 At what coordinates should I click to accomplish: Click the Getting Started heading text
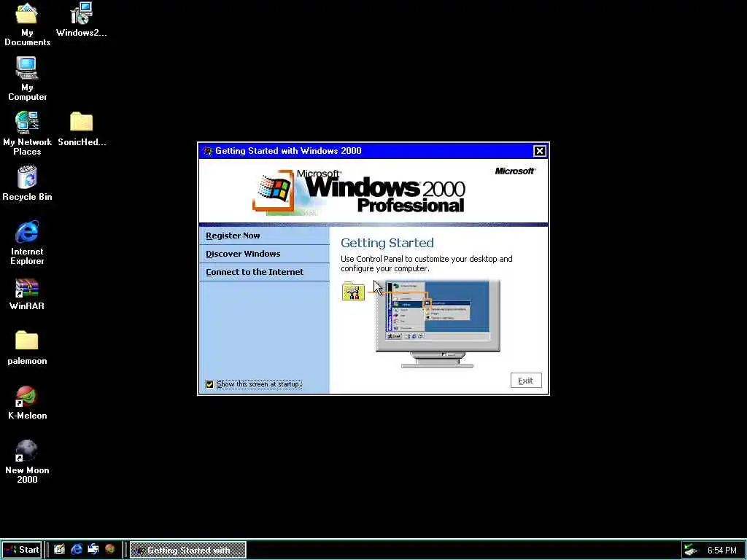coord(387,243)
